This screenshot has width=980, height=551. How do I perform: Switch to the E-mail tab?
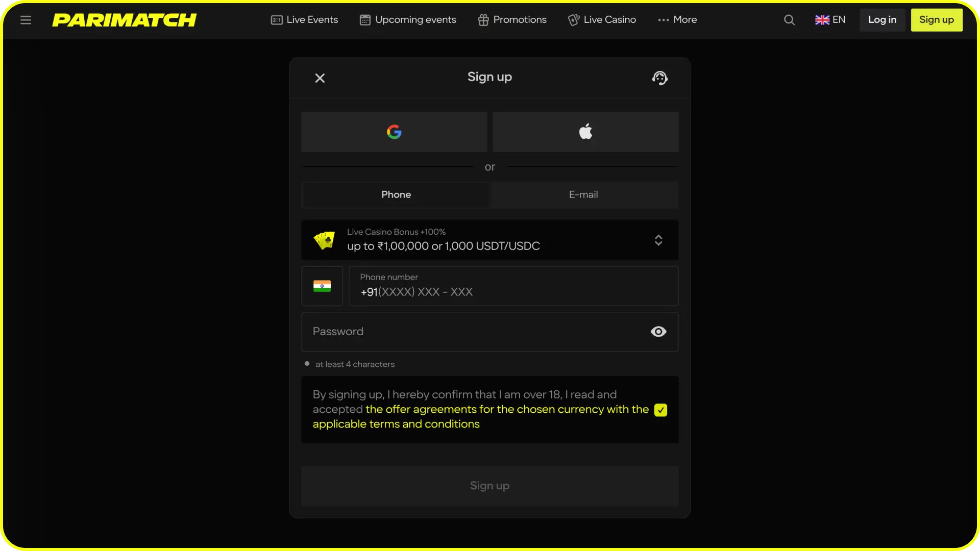[x=583, y=195]
